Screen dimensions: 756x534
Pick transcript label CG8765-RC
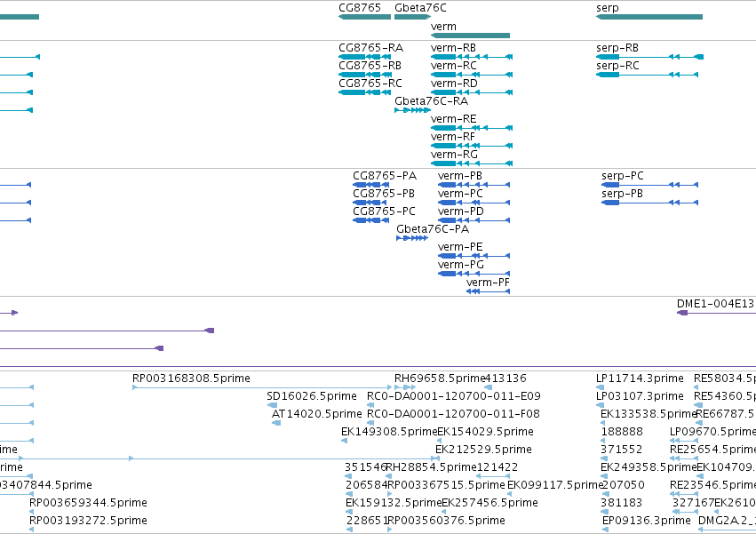tap(370, 84)
